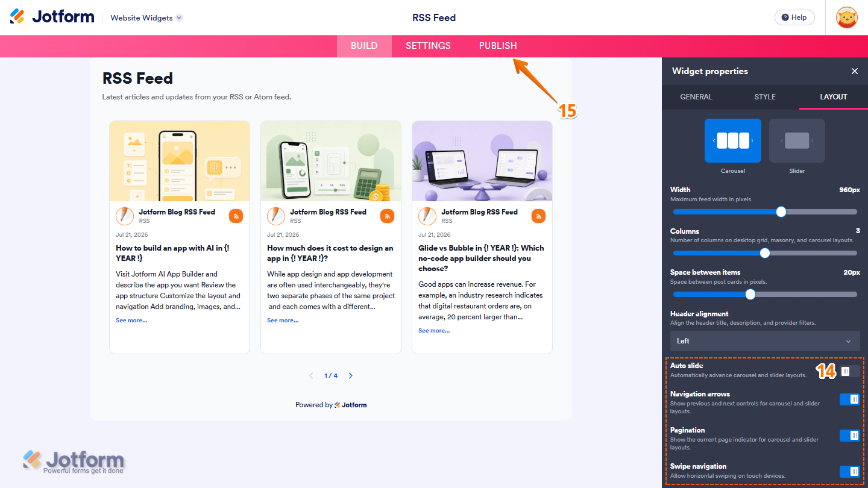The height and width of the screenshot is (488, 868).
Task: Choose the Slider layout option
Action: (x=797, y=141)
